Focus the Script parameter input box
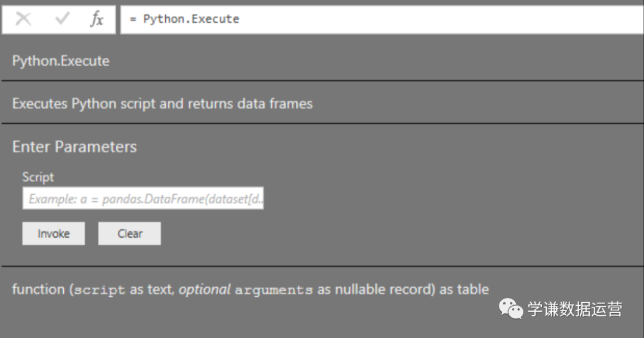 tap(143, 199)
